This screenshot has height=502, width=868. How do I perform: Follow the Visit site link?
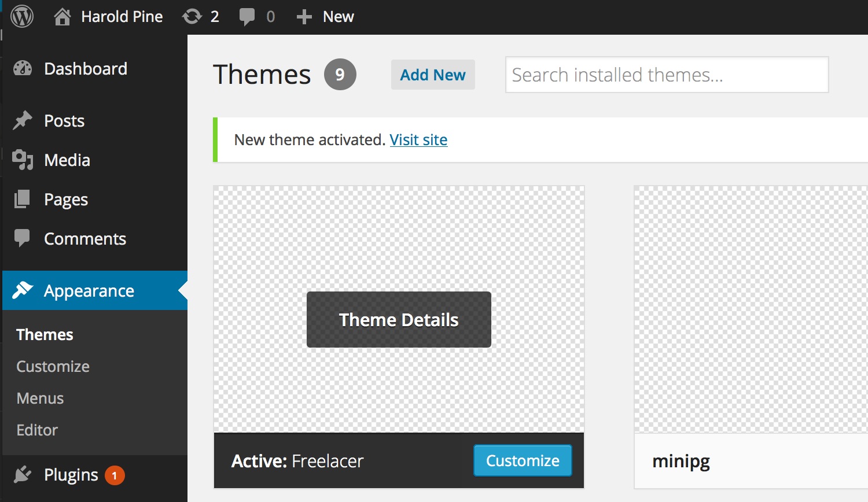tap(418, 140)
